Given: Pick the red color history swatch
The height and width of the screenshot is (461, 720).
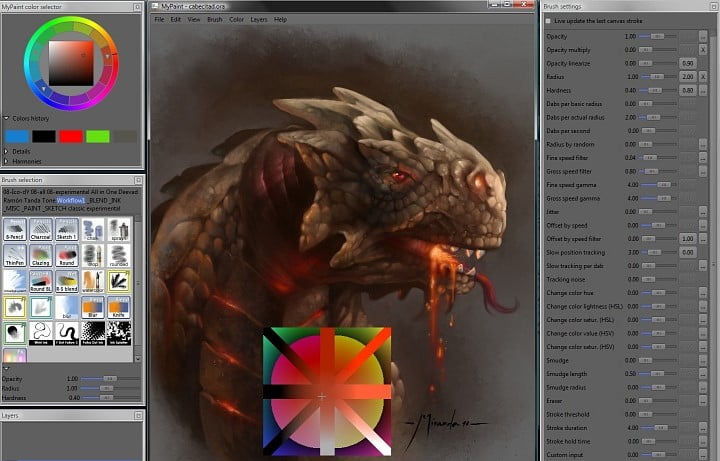Looking at the screenshot, I should [x=71, y=136].
